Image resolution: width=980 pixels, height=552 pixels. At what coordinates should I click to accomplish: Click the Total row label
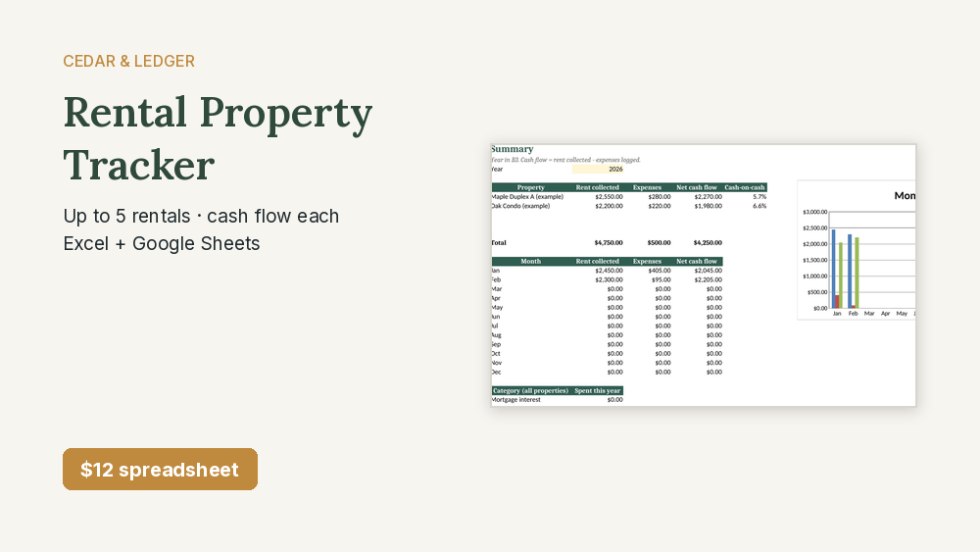pyautogui.click(x=499, y=242)
